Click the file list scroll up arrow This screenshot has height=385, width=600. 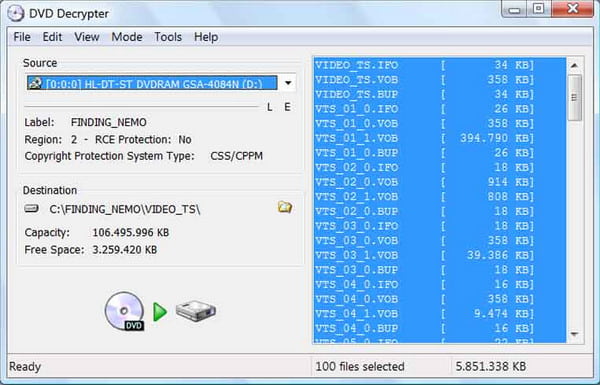tap(574, 65)
